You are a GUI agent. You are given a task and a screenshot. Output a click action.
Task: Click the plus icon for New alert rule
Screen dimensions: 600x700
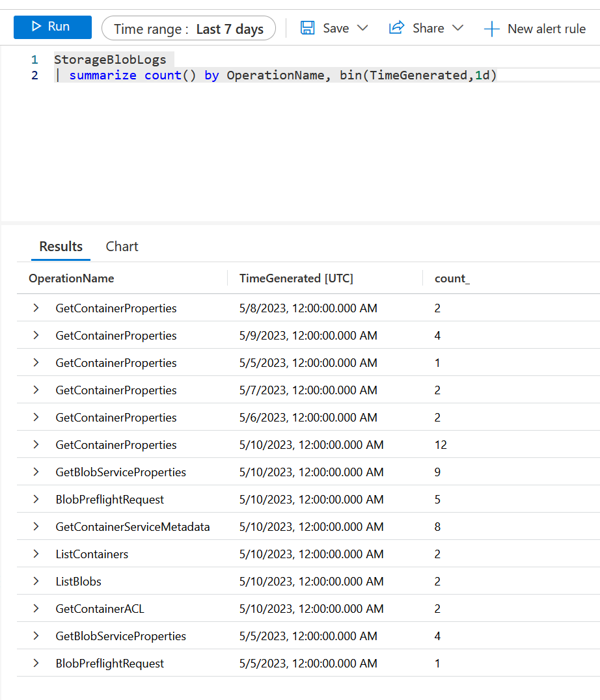click(x=491, y=29)
